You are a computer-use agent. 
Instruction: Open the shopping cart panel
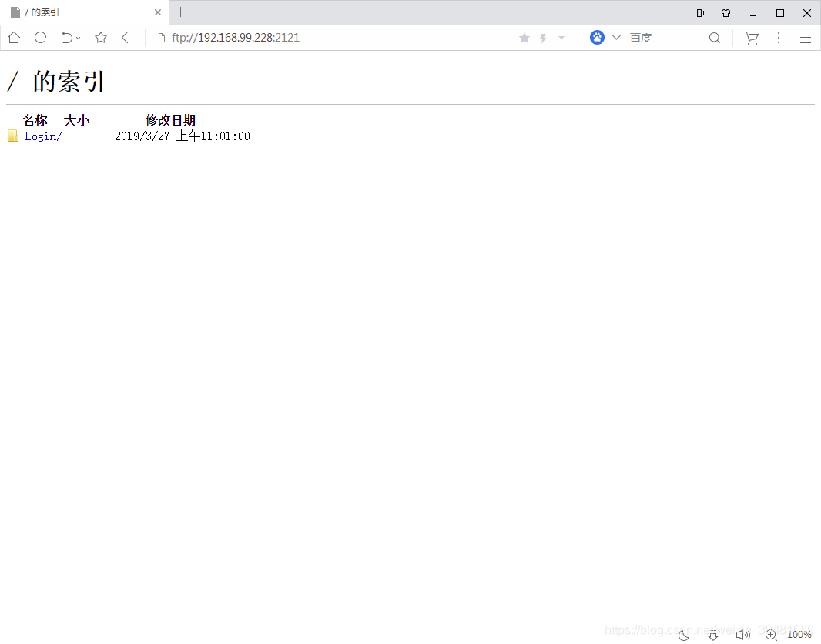click(751, 37)
